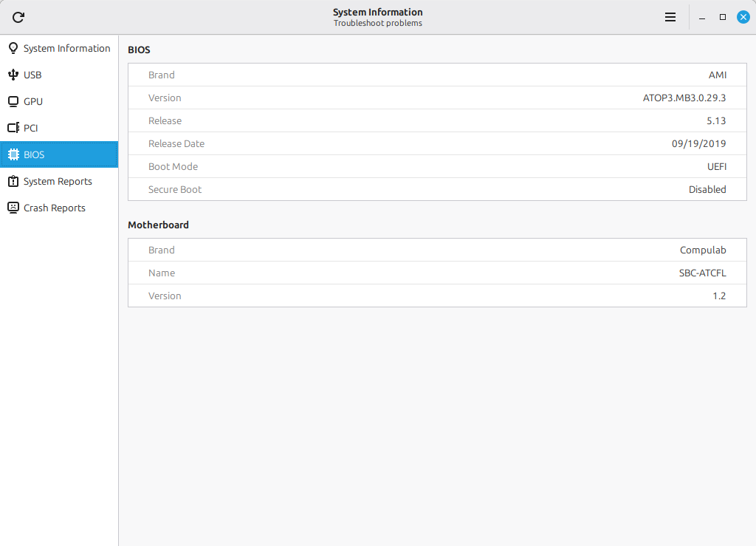The image size is (756, 546).
Task: Click the motherboard Name SBC-ATCFL row
Action: 437,273
